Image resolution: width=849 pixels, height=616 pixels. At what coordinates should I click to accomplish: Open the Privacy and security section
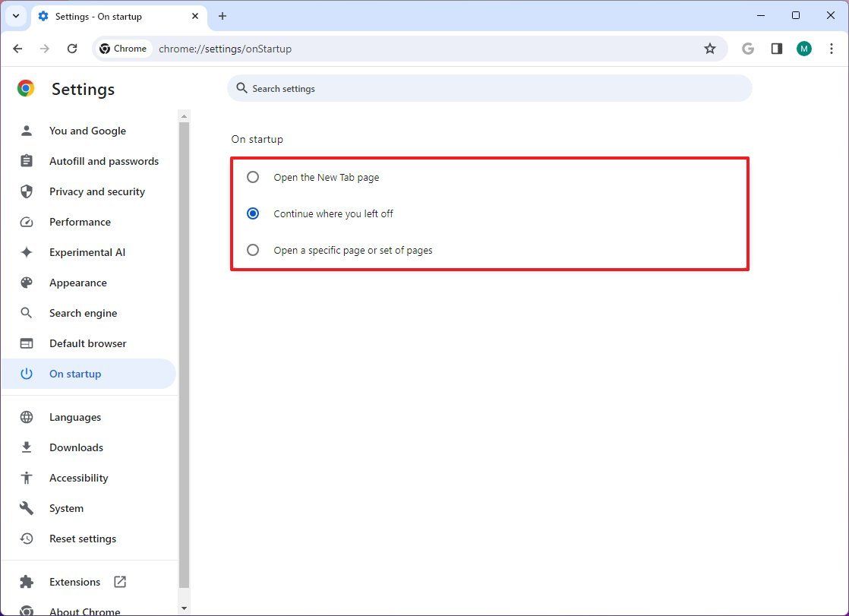(96, 191)
